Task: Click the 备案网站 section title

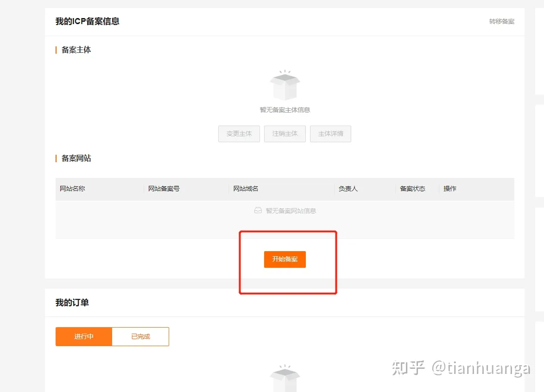Action: (76, 158)
